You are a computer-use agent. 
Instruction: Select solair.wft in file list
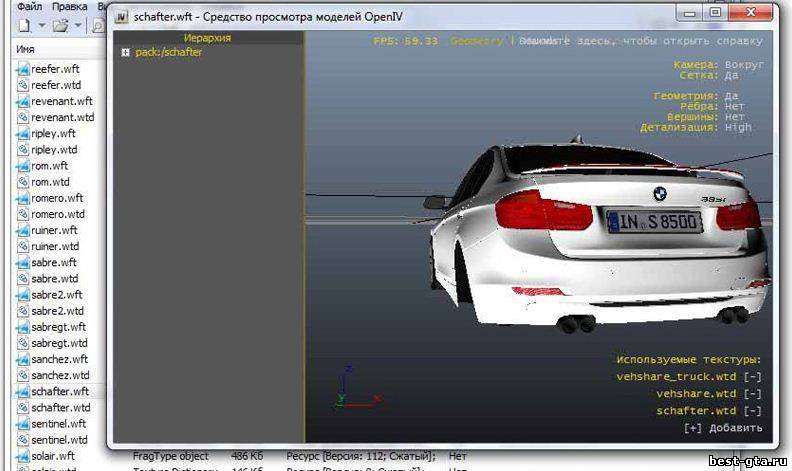click(x=53, y=456)
